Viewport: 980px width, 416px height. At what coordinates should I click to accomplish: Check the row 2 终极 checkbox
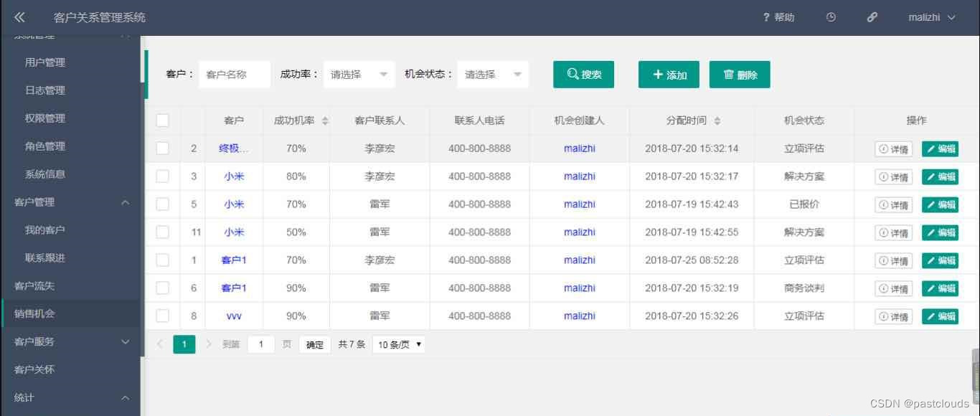tap(163, 148)
